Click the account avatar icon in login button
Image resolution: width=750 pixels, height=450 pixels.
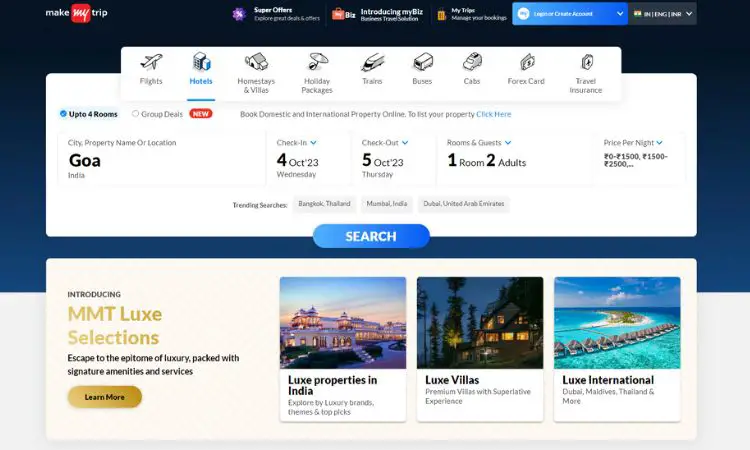click(523, 14)
